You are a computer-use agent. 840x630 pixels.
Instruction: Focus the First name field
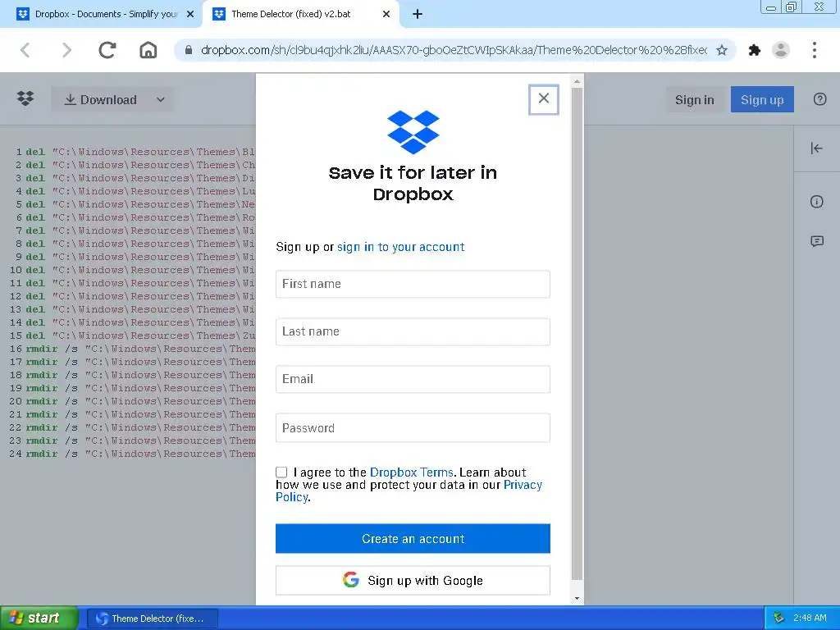(x=413, y=284)
